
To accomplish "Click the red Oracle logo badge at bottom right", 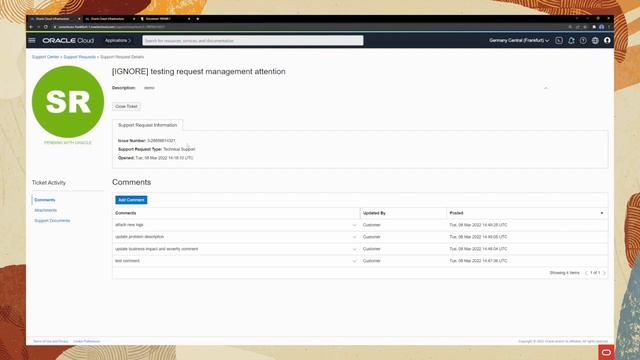I will (606, 352).
